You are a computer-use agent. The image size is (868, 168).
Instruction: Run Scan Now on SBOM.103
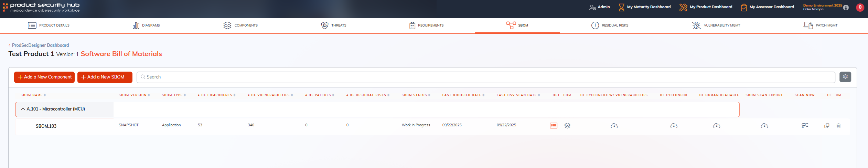[805, 126]
